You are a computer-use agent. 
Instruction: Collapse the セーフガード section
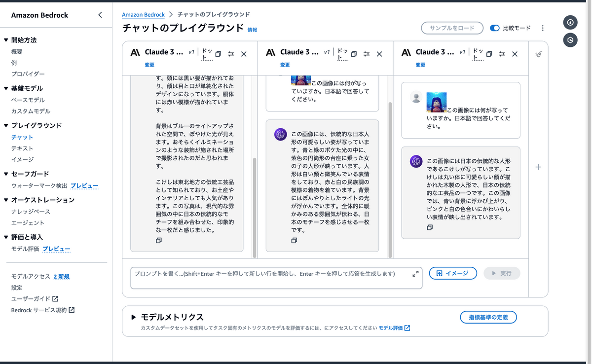coord(6,174)
